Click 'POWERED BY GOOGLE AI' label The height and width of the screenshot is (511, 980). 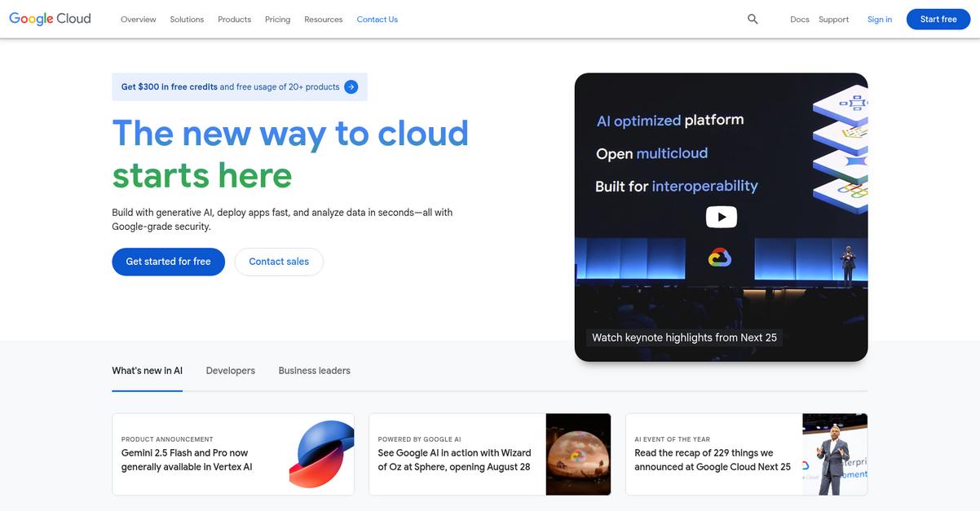(x=420, y=439)
